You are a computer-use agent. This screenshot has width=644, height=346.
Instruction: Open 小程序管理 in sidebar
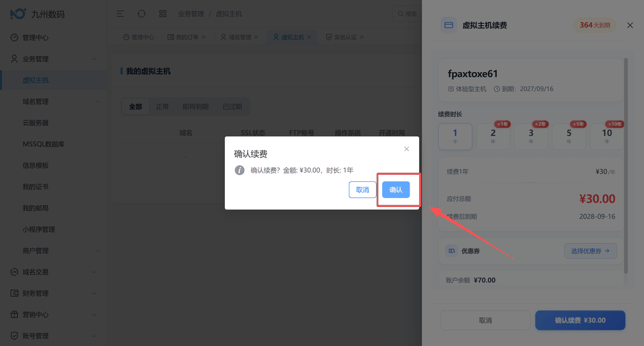[x=53, y=229]
